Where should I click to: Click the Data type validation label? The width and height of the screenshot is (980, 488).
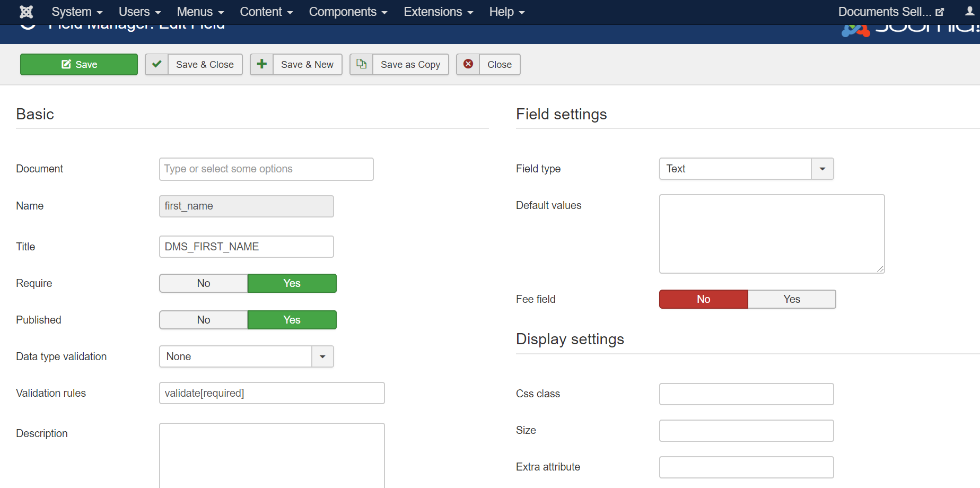coord(62,356)
